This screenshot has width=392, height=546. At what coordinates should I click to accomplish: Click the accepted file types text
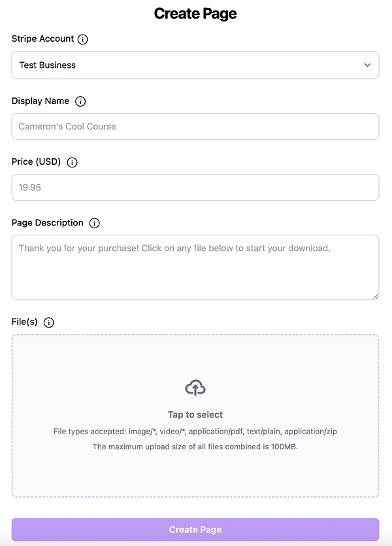(x=195, y=431)
